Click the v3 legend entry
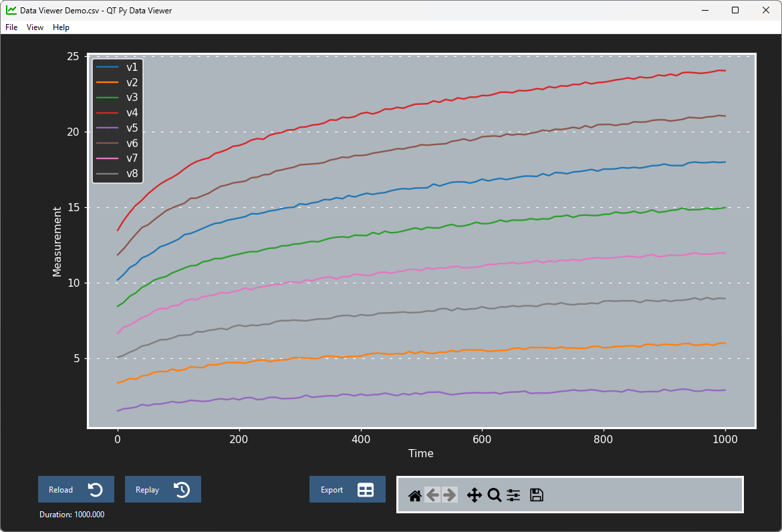Screen dimensions: 782x532 point(117,97)
